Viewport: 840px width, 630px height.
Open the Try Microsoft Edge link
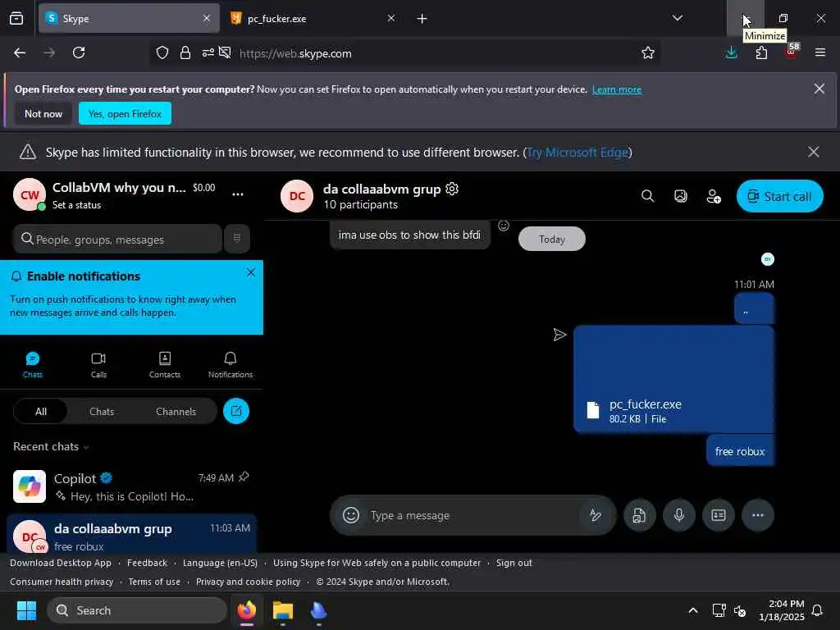tap(577, 153)
